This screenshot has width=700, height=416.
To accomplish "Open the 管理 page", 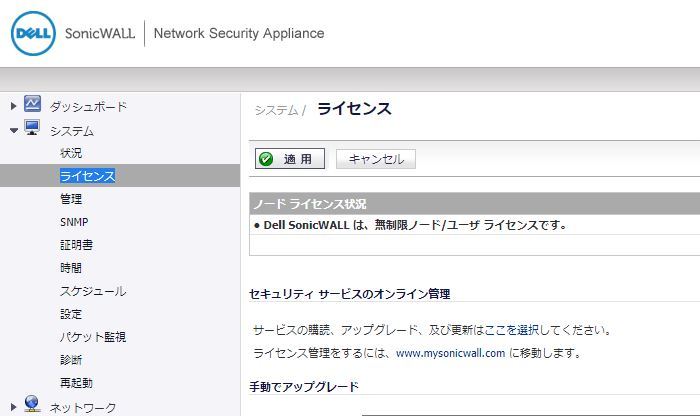I will [71, 199].
